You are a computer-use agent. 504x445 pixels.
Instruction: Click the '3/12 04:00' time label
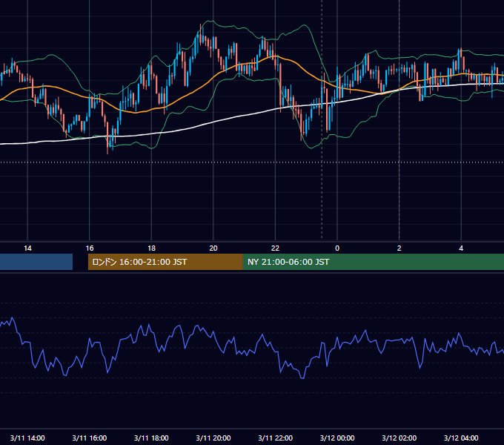coord(461,438)
